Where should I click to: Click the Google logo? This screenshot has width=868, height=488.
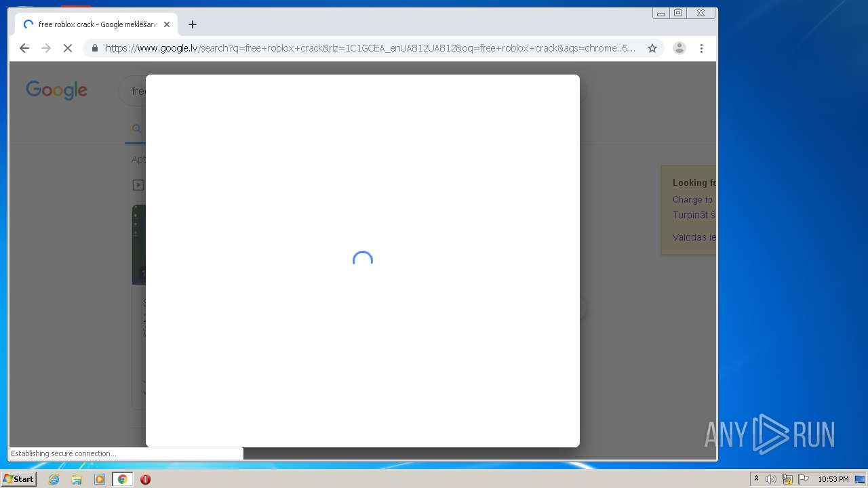[x=57, y=90]
